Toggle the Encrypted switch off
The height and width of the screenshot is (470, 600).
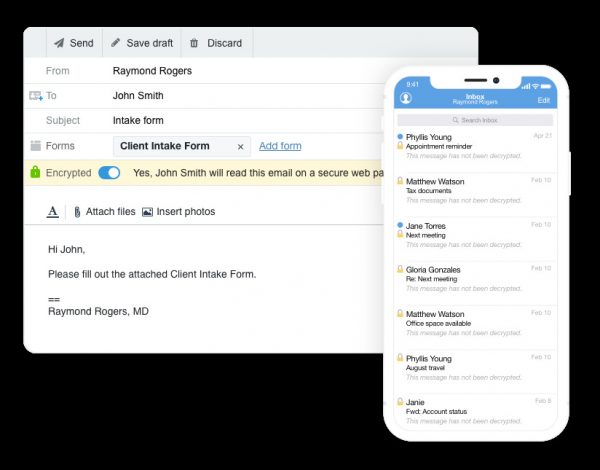tap(109, 173)
